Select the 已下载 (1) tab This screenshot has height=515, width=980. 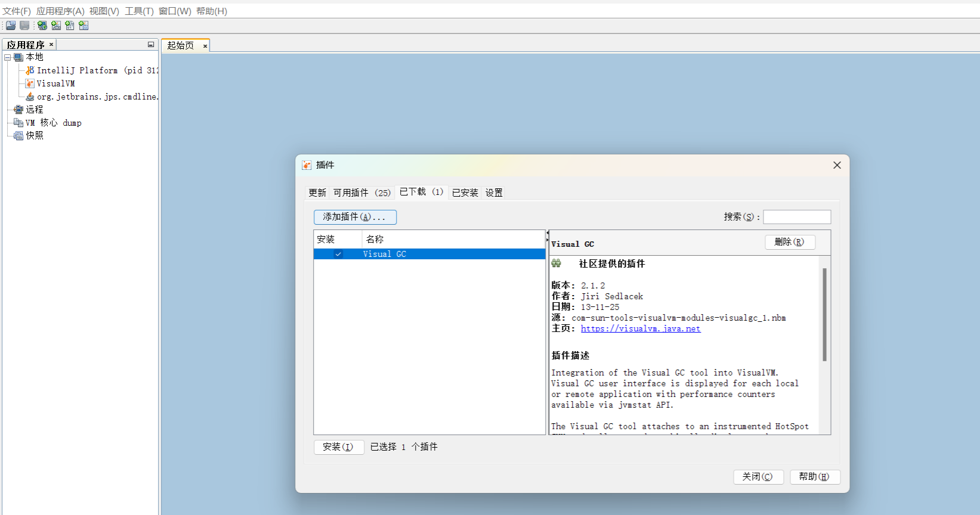[x=421, y=192]
